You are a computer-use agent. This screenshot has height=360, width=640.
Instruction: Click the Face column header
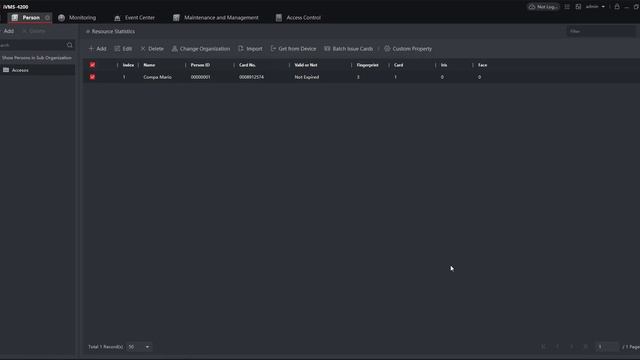(482, 65)
